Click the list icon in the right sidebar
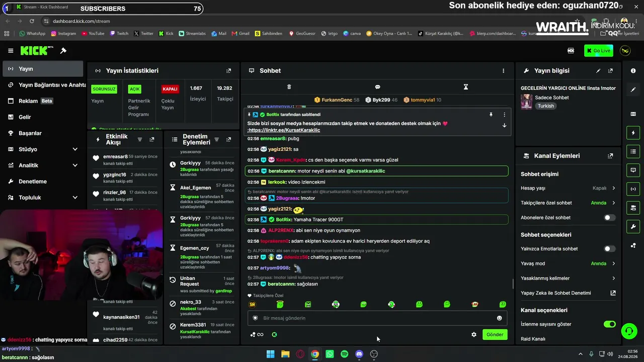644x362 pixels. coord(633,151)
